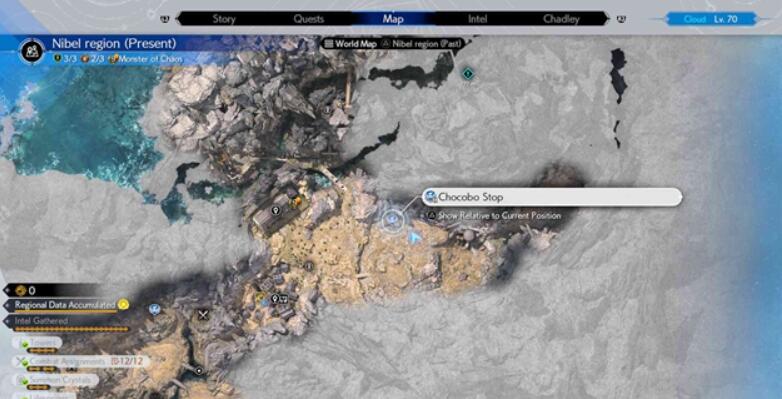The width and height of the screenshot is (782, 399).
Task: Click the yellow Regional Data Accumulated badge
Action: 123,304
